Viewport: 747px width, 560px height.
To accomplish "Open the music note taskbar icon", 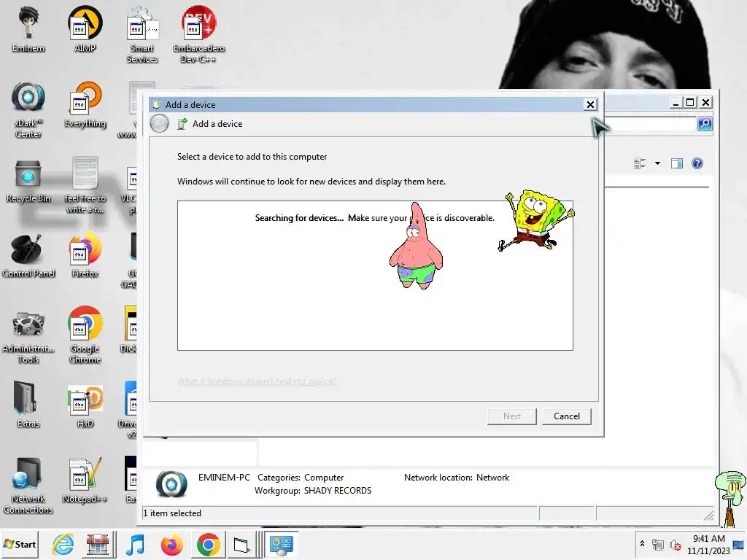I will (x=135, y=544).
